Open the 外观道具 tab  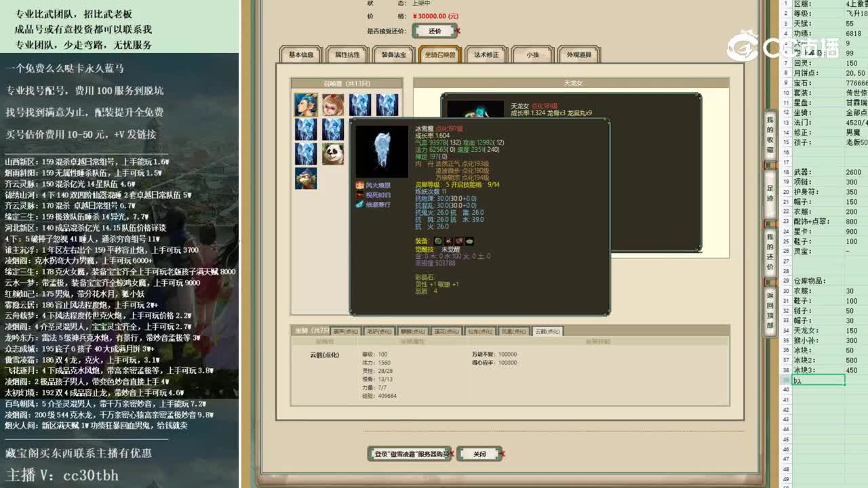click(x=578, y=55)
